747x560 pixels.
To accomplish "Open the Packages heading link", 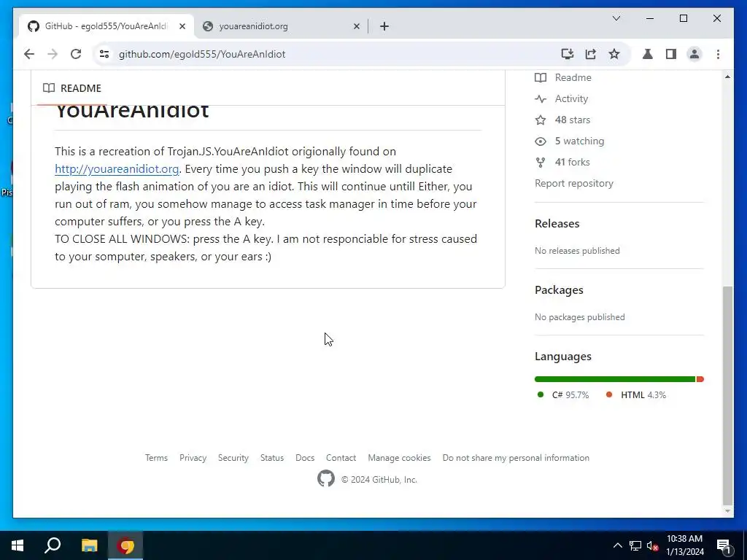I will [x=559, y=290].
